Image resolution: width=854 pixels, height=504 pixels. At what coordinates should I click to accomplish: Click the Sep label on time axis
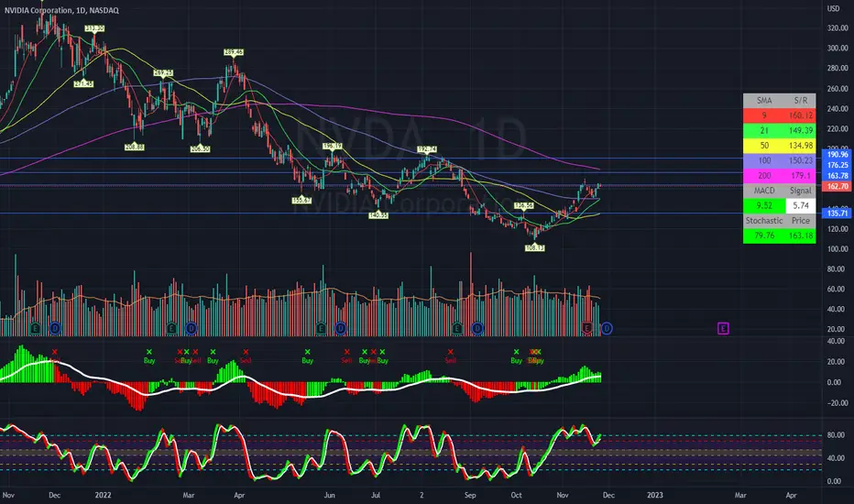coord(470,495)
